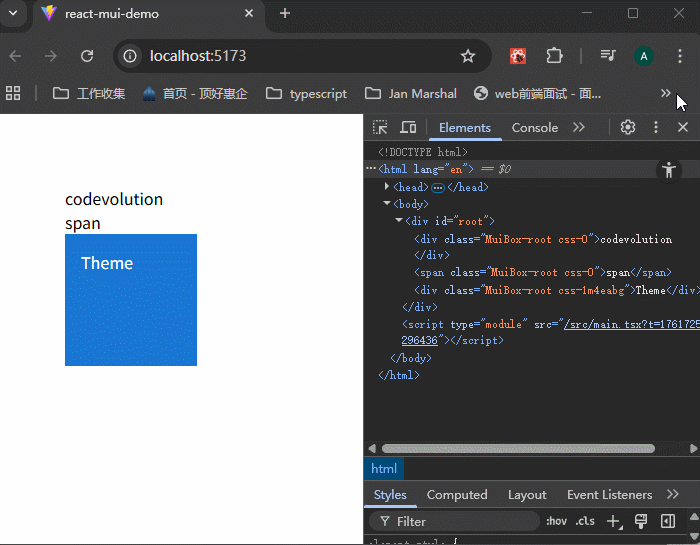Viewport: 700px width, 545px height.
Task: Toggle the .cls element classes panel
Action: click(585, 521)
